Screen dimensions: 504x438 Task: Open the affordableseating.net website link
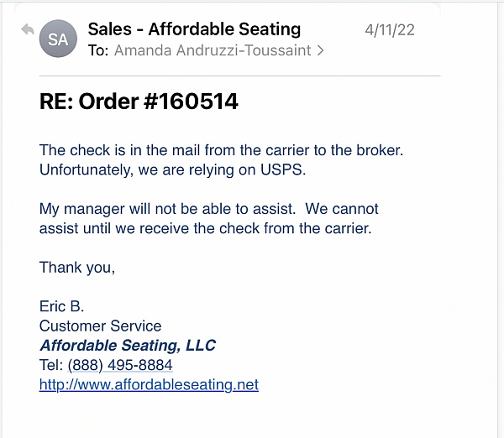pyautogui.click(x=149, y=385)
